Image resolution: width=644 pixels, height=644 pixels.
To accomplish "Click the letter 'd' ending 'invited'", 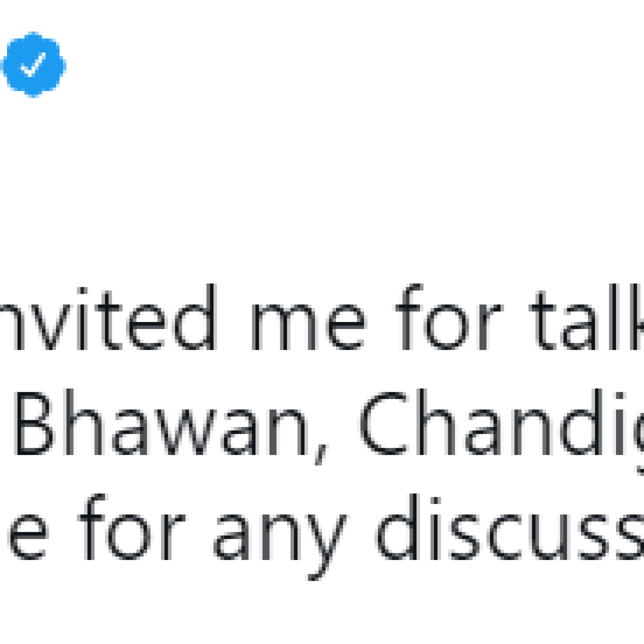I will tap(195, 316).
